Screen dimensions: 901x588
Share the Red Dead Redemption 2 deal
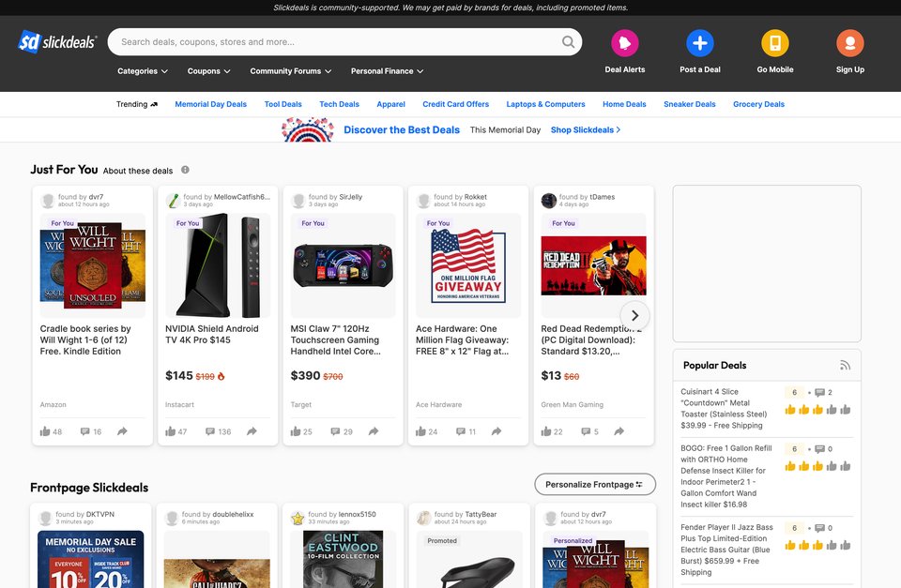[618, 431]
